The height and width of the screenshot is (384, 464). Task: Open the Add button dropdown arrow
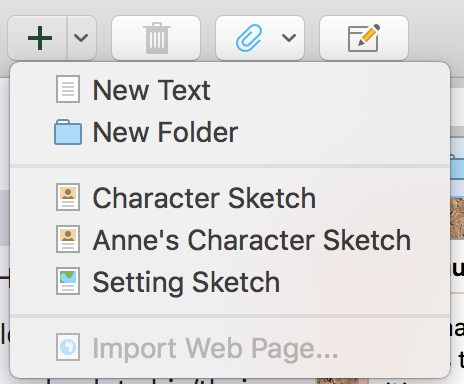coord(81,38)
